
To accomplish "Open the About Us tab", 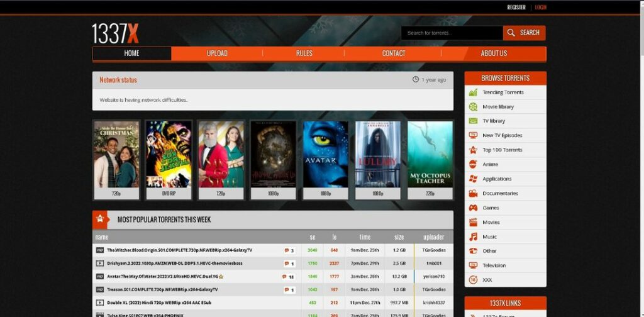I will [494, 53].
